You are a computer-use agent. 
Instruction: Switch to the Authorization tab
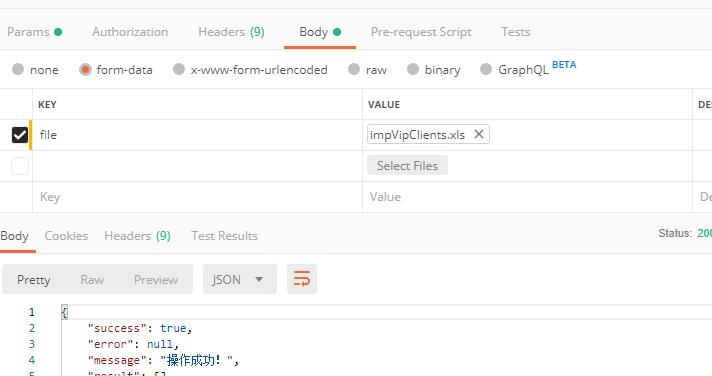pos(130,32)
